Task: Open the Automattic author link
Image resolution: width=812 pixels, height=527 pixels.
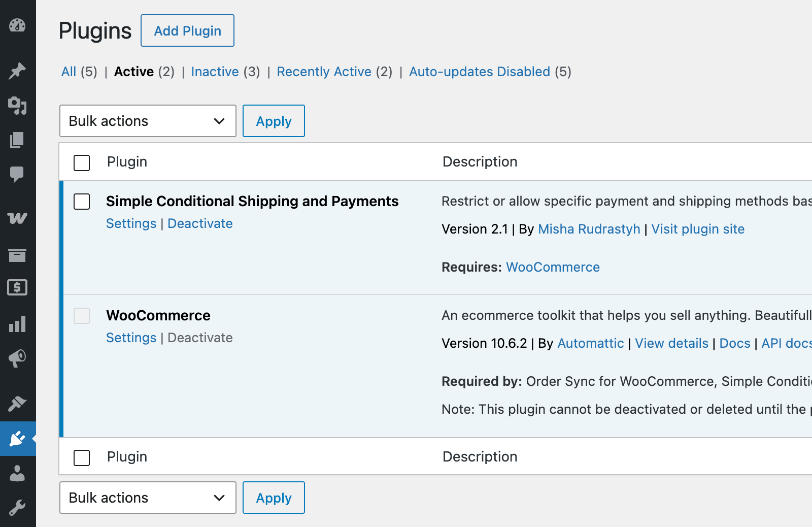Action: point(590,343)
